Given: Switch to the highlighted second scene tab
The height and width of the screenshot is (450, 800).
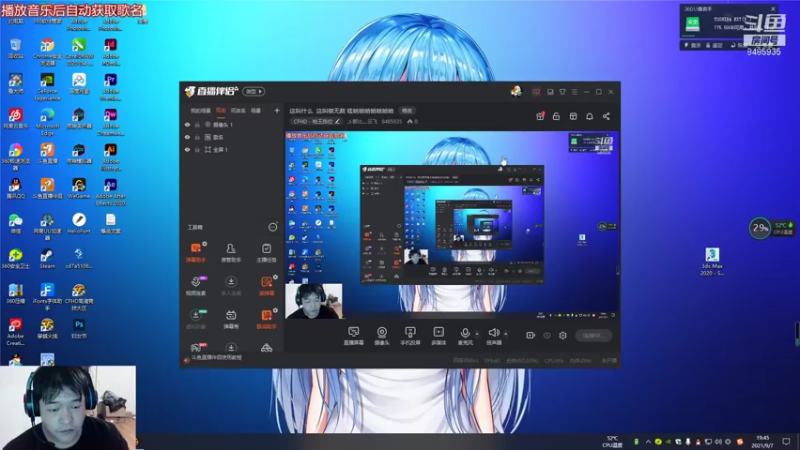Looking at the screenshot, I should point(221,110).
